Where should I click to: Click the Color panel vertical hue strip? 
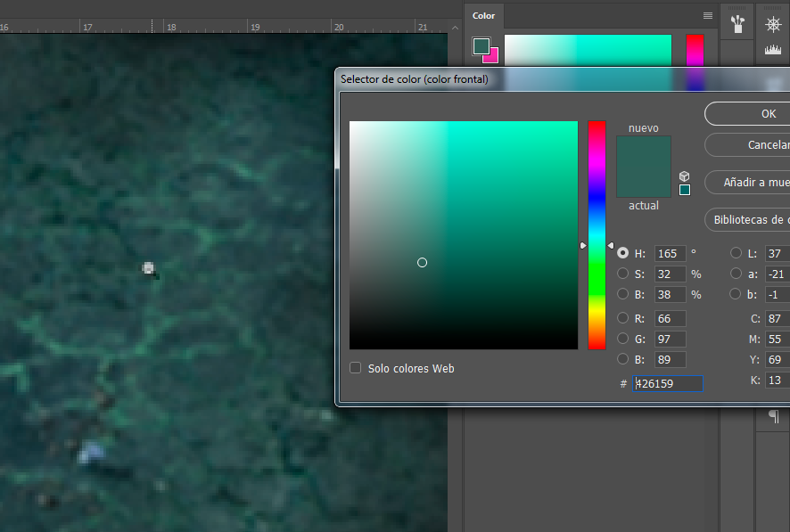coord(695,50)
